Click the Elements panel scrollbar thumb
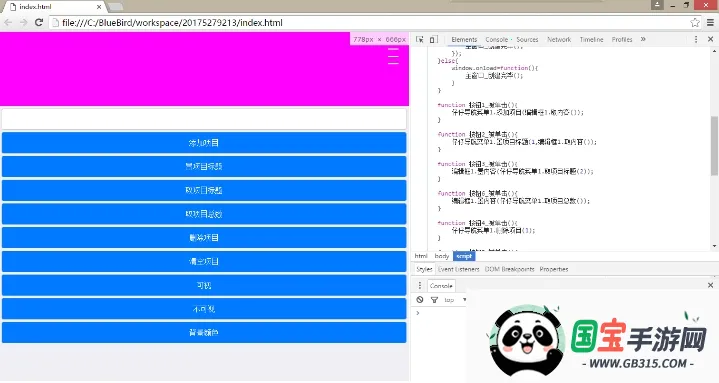 tap(714, 145)
